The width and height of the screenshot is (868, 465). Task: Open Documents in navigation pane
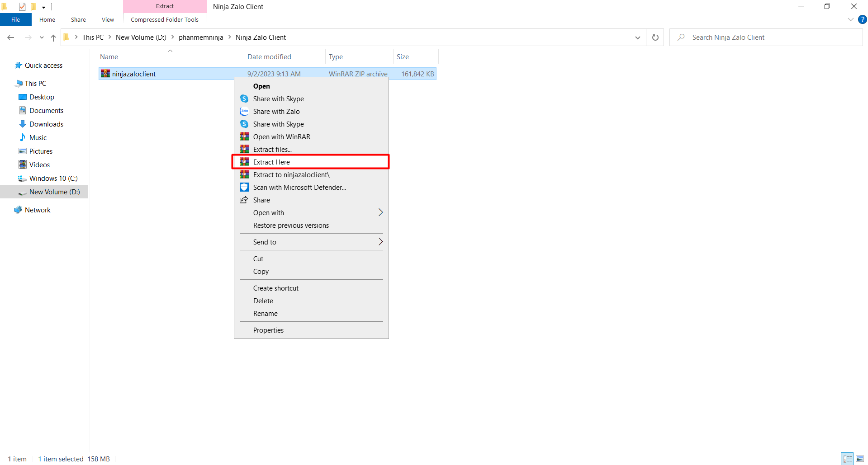[46, 110]
